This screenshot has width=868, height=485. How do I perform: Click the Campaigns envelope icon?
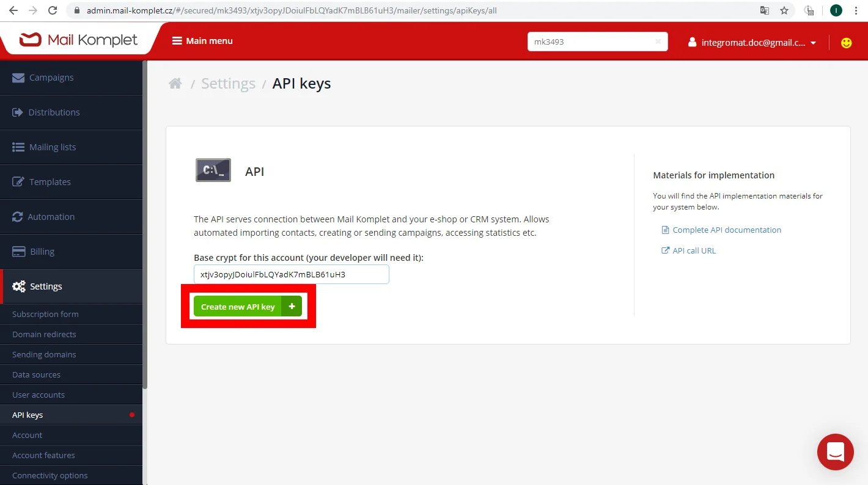[18, 78]
